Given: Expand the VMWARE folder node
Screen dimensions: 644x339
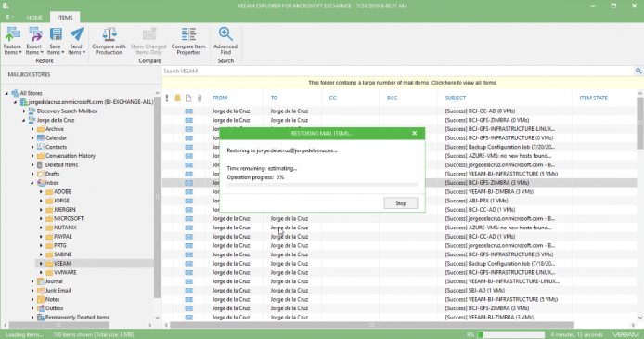Looking at the screenshot, I should [x=41, y=272].
